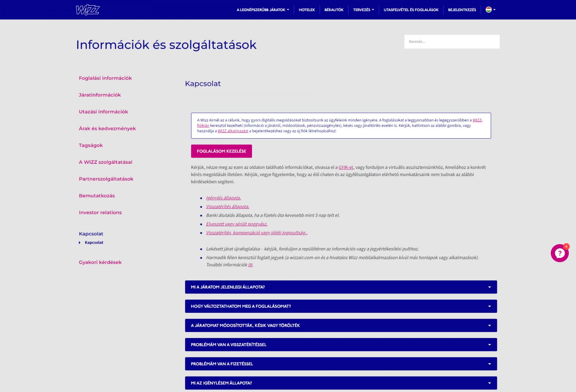576x392 pixels.
Task: Select the Kapcsolat sidebar section heading
Action: point(91,234)
